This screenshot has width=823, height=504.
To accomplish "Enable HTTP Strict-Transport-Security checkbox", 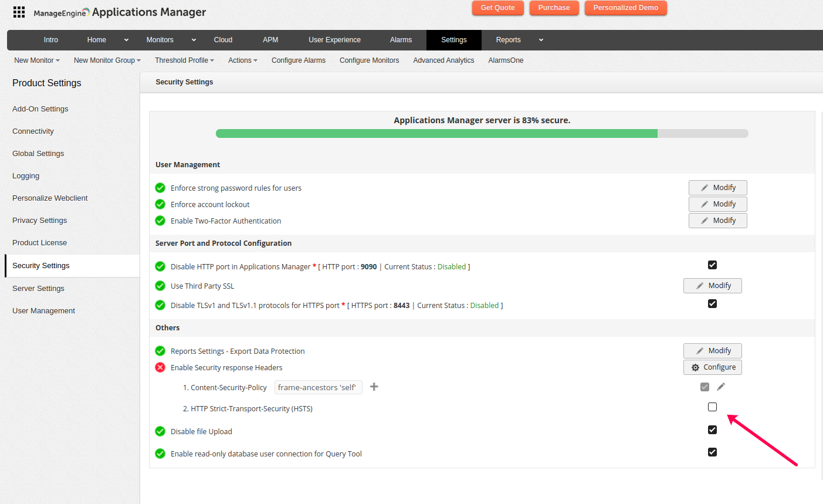I will coord(712,407).
